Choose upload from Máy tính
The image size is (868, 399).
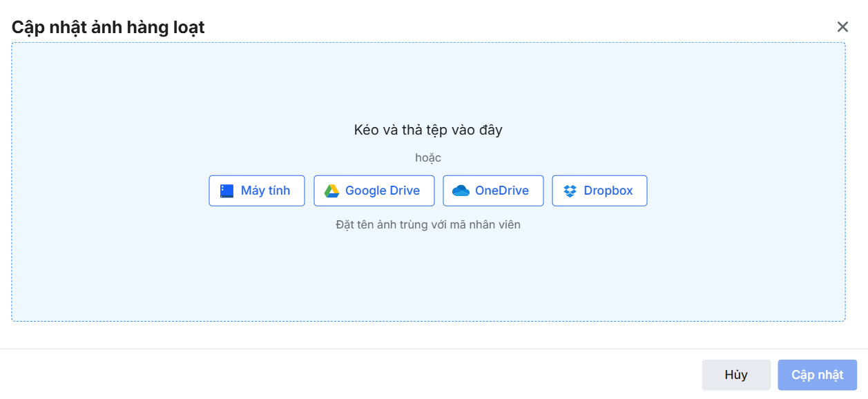pos(257,191)
